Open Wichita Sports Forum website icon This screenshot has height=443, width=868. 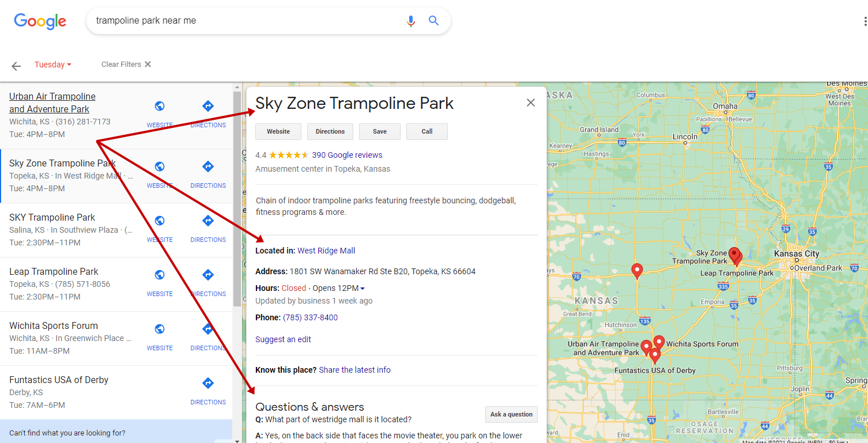pyautogui.click(x=160, y=329)
